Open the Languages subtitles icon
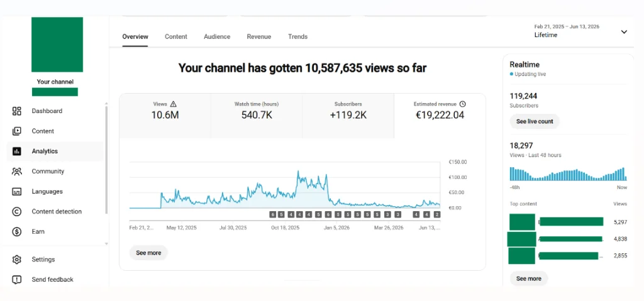This screenshot has width=644, height=301. click(16, 192)
